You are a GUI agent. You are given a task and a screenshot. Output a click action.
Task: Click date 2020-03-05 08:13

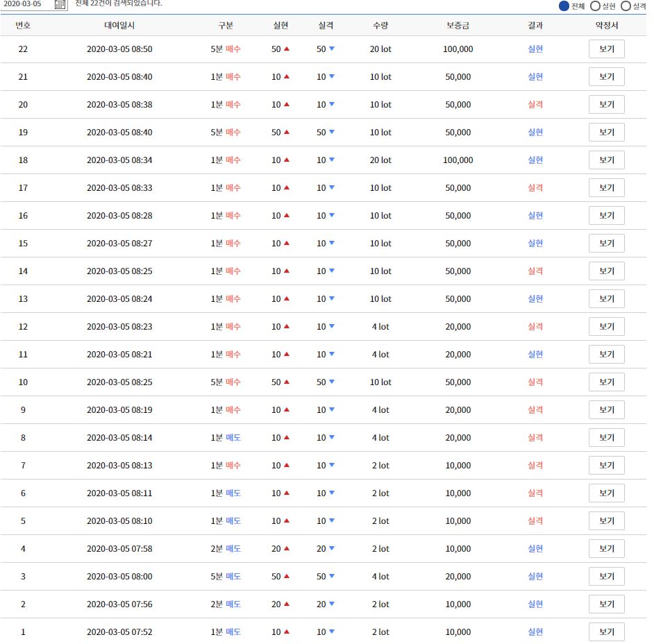pyautogui.click(x=119, y=465)
